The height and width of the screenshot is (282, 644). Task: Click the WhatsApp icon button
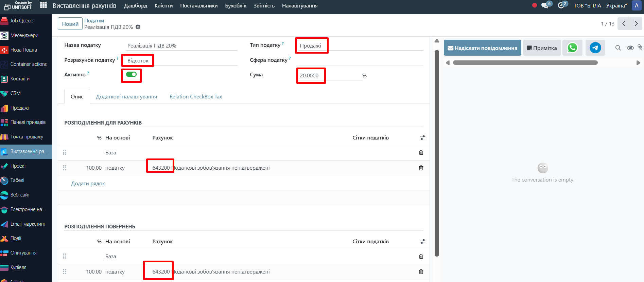coord(572,48)
